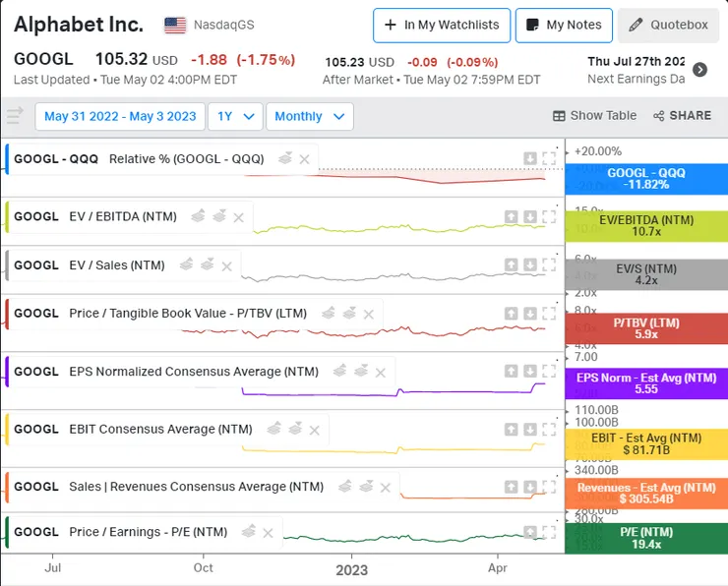Open the 1Y range dropdown
The height and width of the screenshot is (586, 728).
pos(234,116)
